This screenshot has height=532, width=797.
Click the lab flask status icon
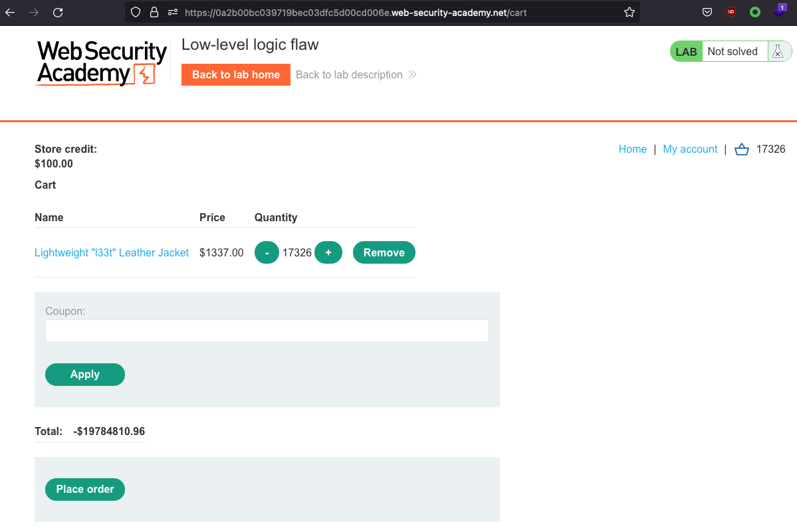pyautogui.click(x=777, y=52)
